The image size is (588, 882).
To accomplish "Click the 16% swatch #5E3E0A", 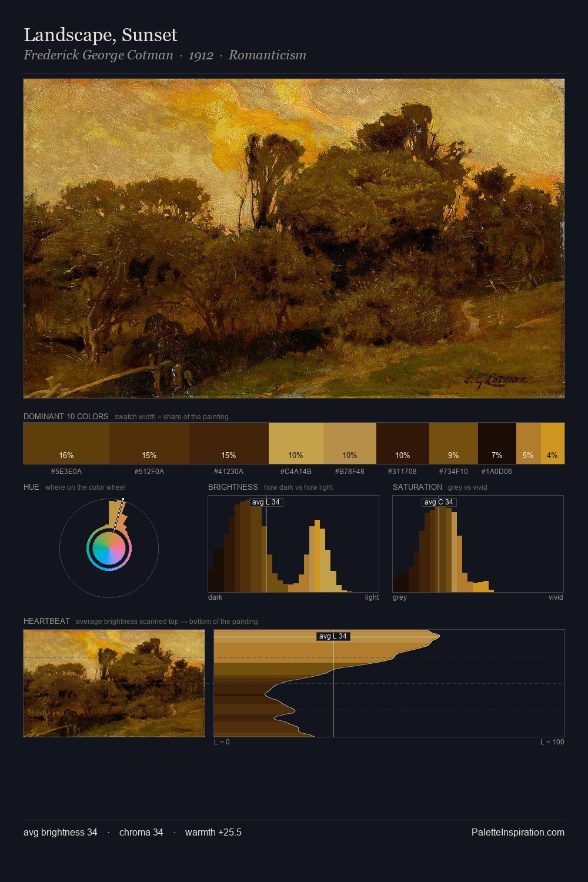I will (x=66, y=443).
